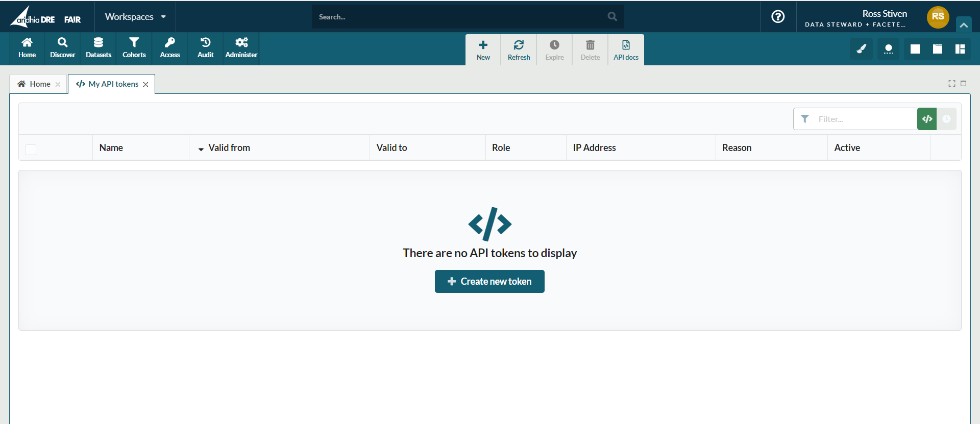Select the My API tokens tab
980x424 pixels.
(x=107, y=84)
